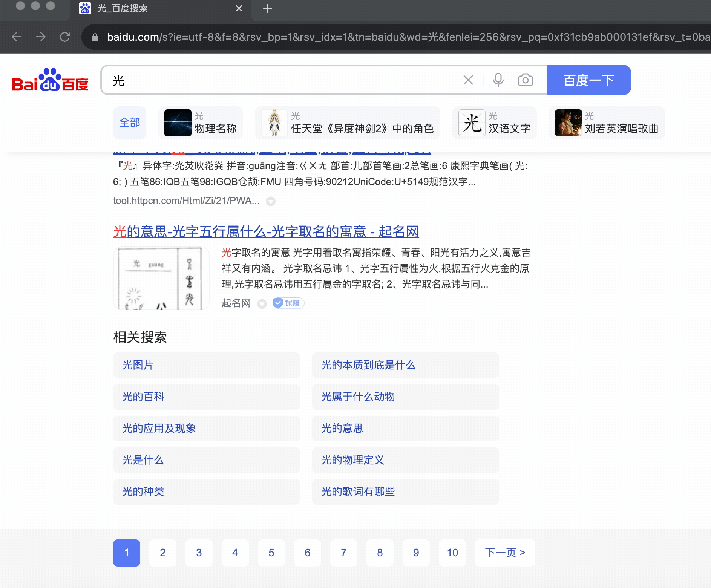The image size is (711, 588).
Task: Search related term 光的歌词有哪些
Action: [406, 492]
